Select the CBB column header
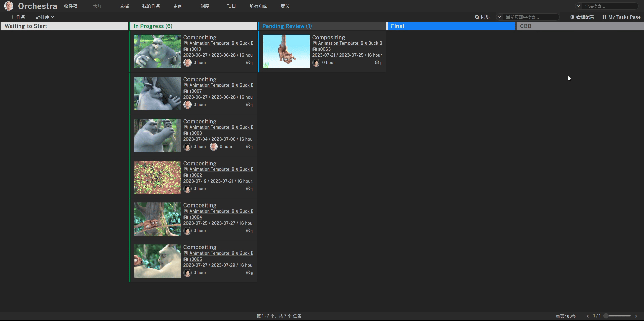Image resolution: width=644 pixels, height=321 pixels. (580, 26)
